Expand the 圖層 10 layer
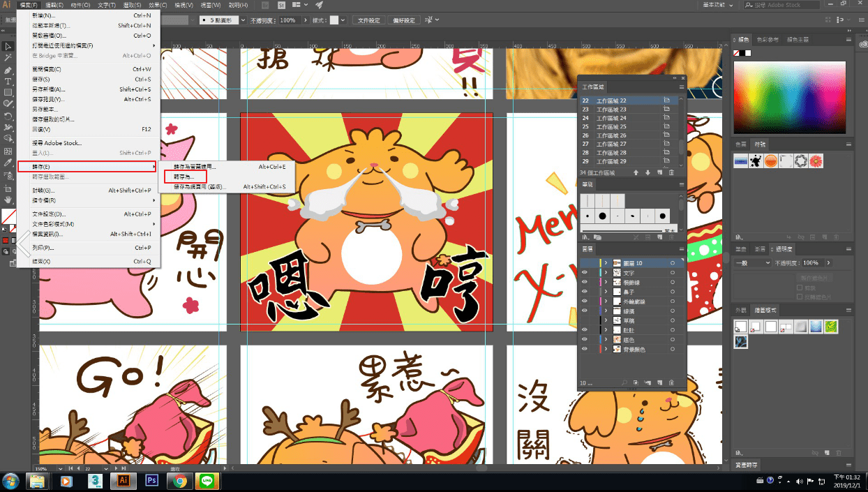This screenshot has width=868, height=492. (606, 262)
